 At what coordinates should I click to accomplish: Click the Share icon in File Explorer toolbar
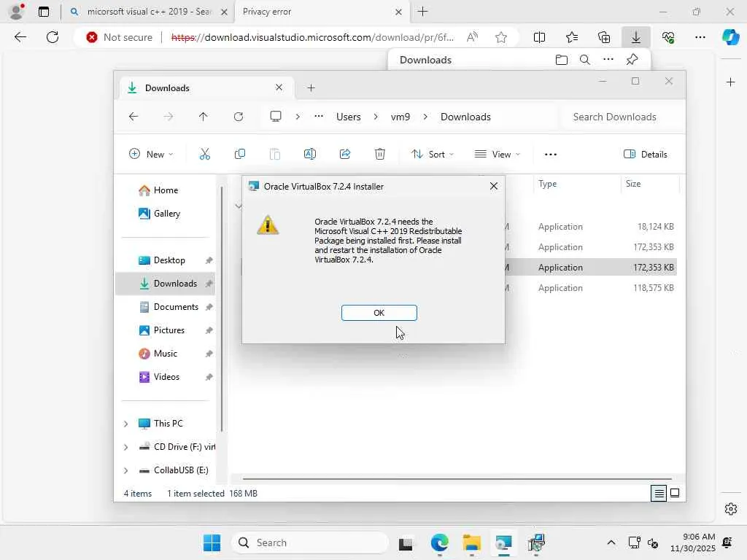coord(345,154)
